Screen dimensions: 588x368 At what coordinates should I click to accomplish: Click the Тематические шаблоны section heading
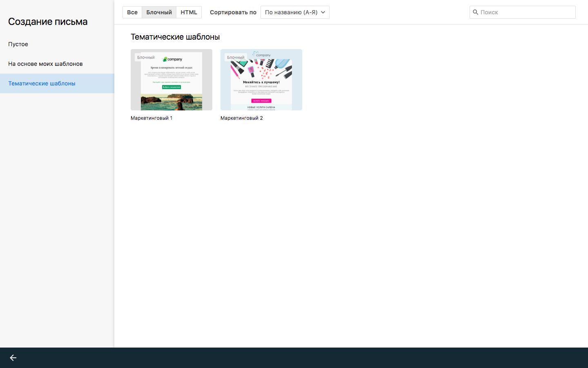click(x=175, y=37)
